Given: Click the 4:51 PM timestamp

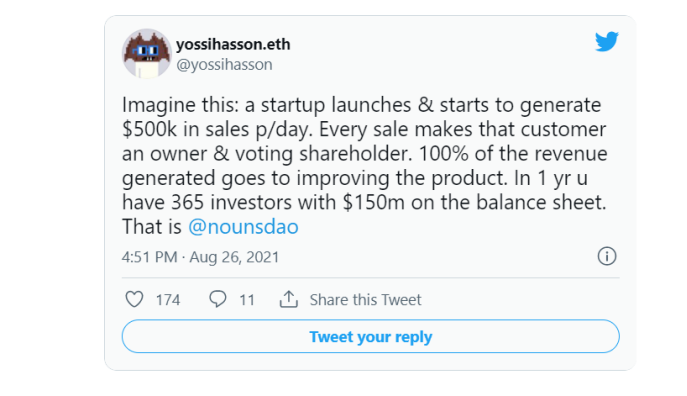Looking at the screenshot, I should click(x=149, y=257).
